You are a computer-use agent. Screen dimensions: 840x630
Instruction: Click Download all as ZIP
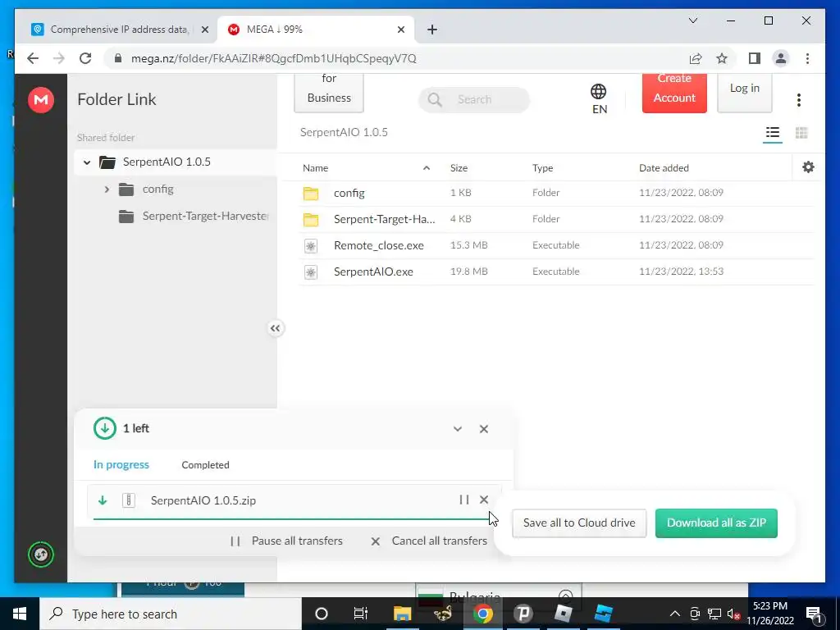716,523
